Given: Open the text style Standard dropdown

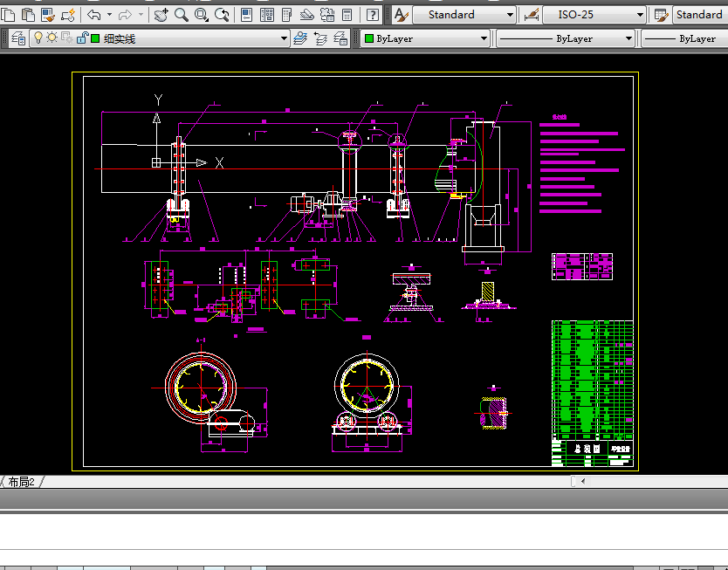Looking at the screenshot, I should [510, 15].
